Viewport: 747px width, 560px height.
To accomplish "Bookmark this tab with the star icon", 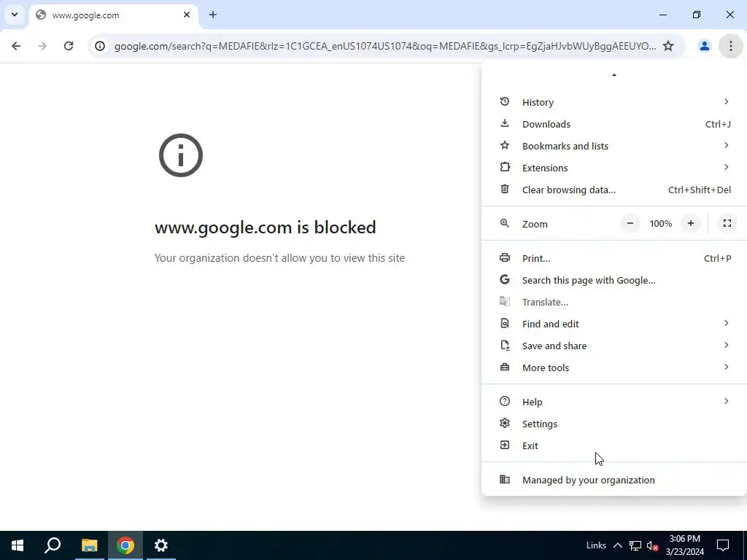I will tap(668, 46).
